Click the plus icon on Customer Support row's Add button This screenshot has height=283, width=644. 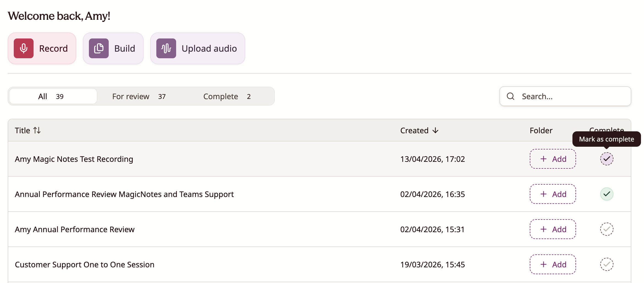click(543, 264)
